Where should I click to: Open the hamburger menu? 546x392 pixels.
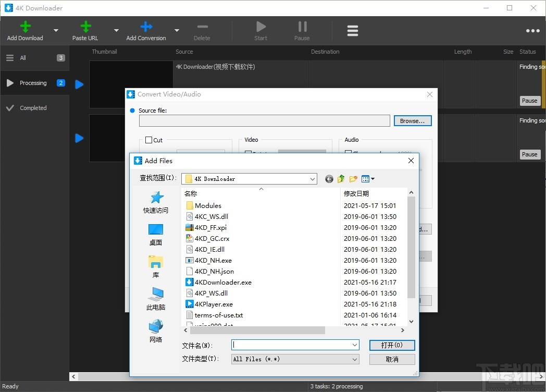point(353,30)
